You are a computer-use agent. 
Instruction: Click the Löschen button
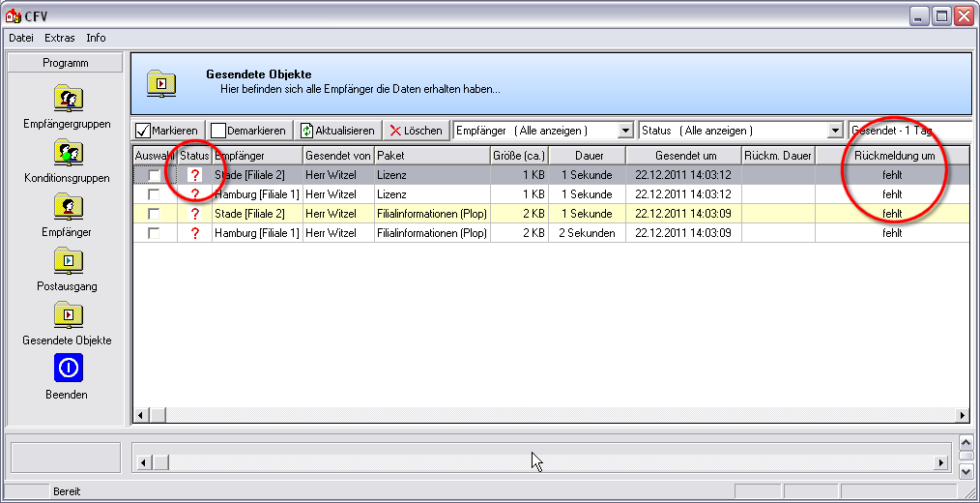(416, 131)
